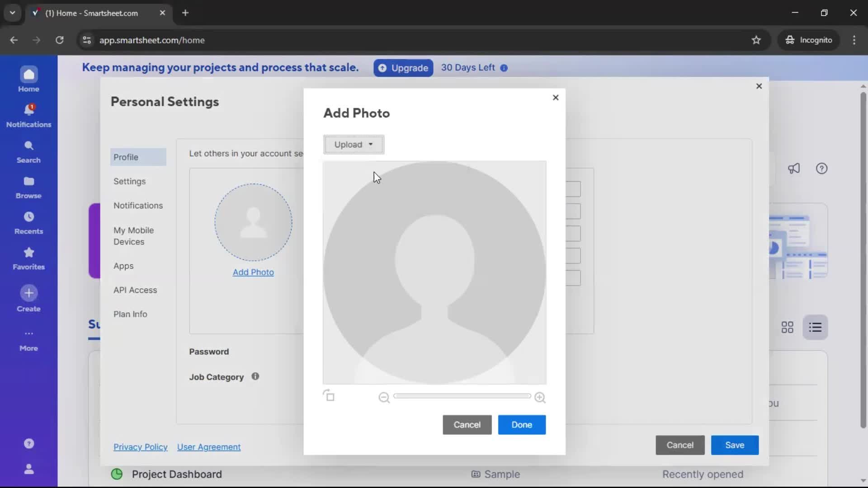This screenshot has height=488, width=868.
Task: Open the Browse section in the sidebar
Action: tap(28, 185)
